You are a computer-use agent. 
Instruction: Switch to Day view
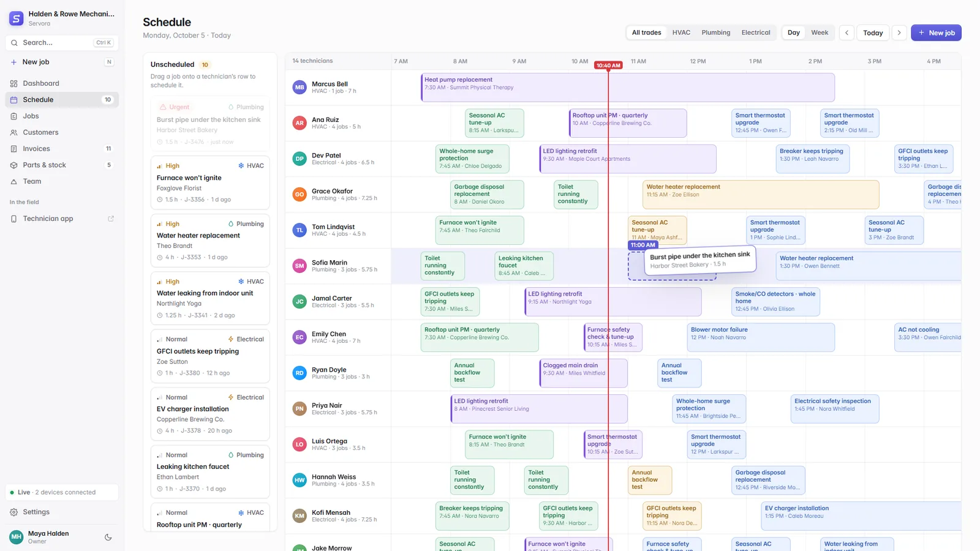pos(794,32)
